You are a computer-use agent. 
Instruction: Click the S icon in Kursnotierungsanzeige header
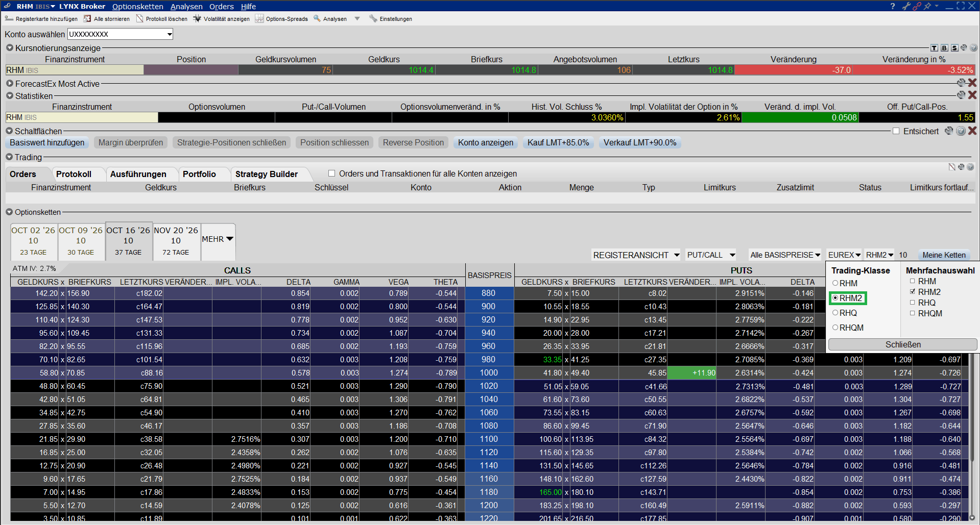pyautogui.click(x=954, y=48)
